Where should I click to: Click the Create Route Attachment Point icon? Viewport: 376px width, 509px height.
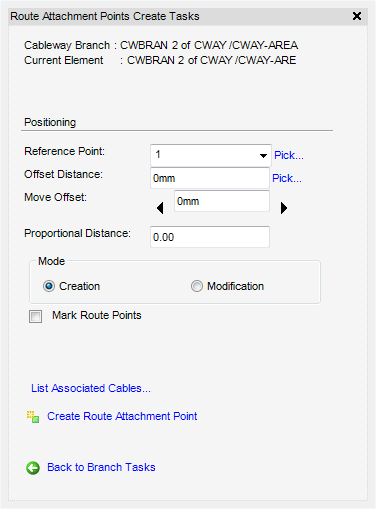click(33, 417)
